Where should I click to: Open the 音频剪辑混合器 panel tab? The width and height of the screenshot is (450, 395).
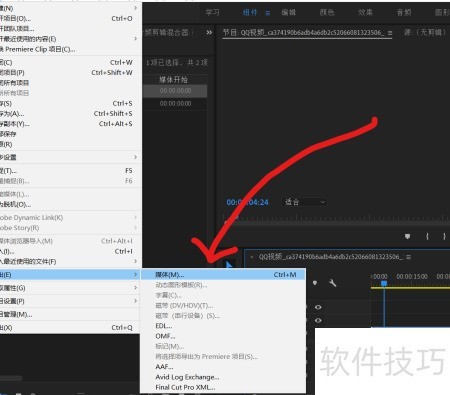point(167,33)
